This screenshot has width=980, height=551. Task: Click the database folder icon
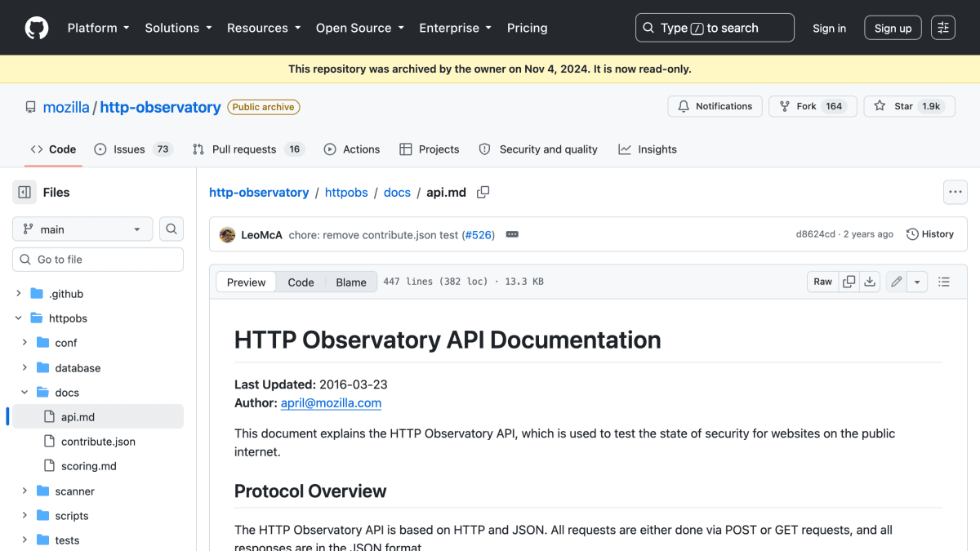point(42,368)
